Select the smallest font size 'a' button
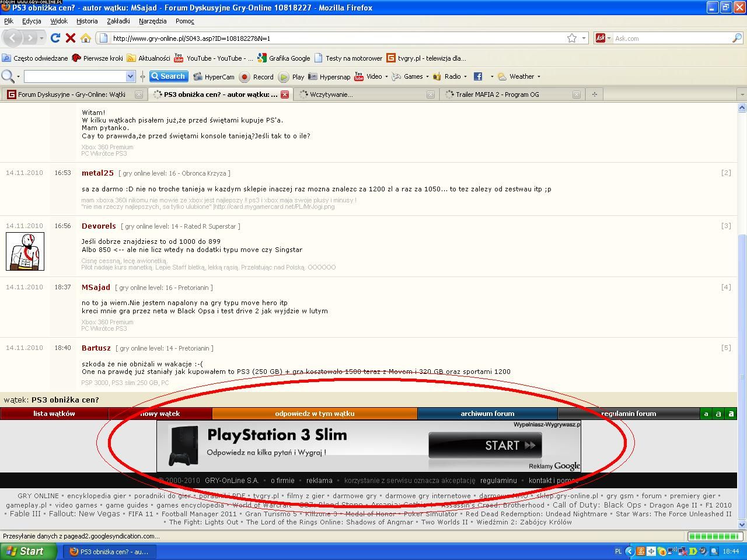Viewport: 747px width, 560px height. click(x=706, y=414)
